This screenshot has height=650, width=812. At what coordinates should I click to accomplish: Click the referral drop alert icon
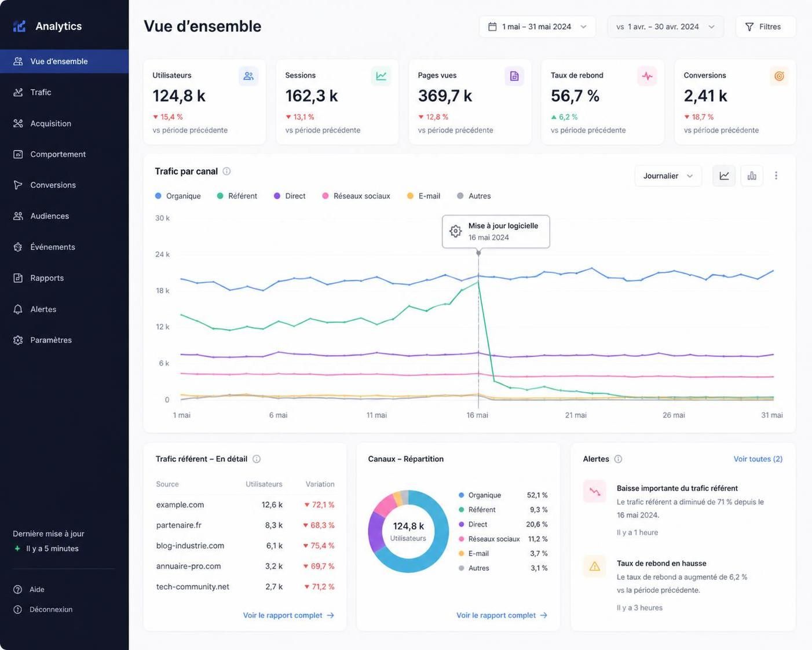pos(595,491)
